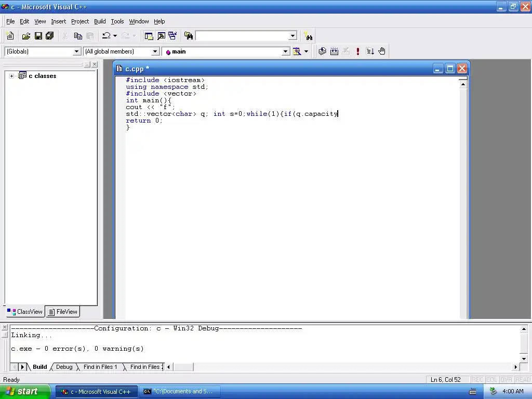Click the Save All icon
Viewport: 532px width, 399px height.
50,36
